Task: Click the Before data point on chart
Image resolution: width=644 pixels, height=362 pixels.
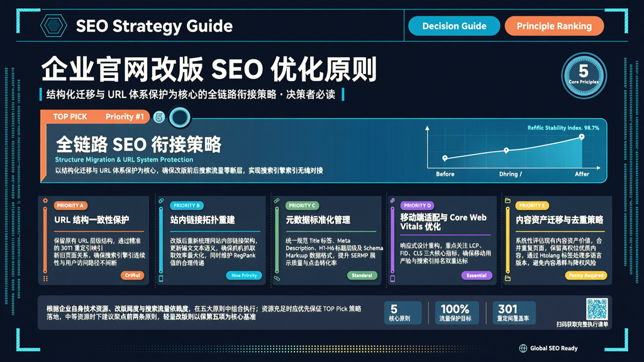Action: tap(445, 158)
